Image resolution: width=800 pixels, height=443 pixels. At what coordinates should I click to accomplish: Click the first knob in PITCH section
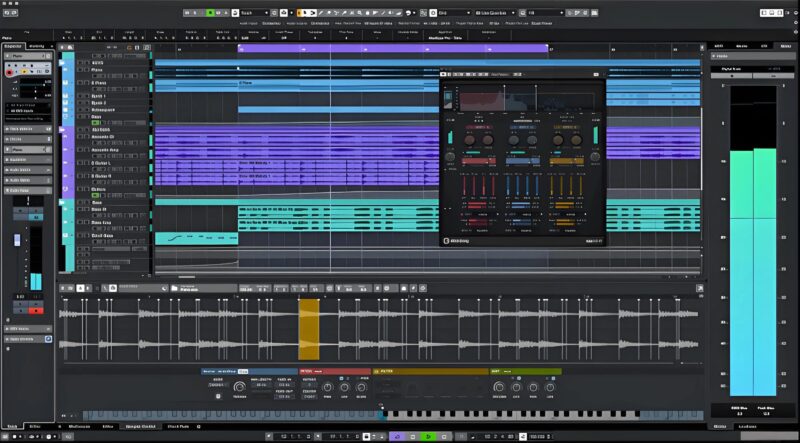(x=328, y=387)
